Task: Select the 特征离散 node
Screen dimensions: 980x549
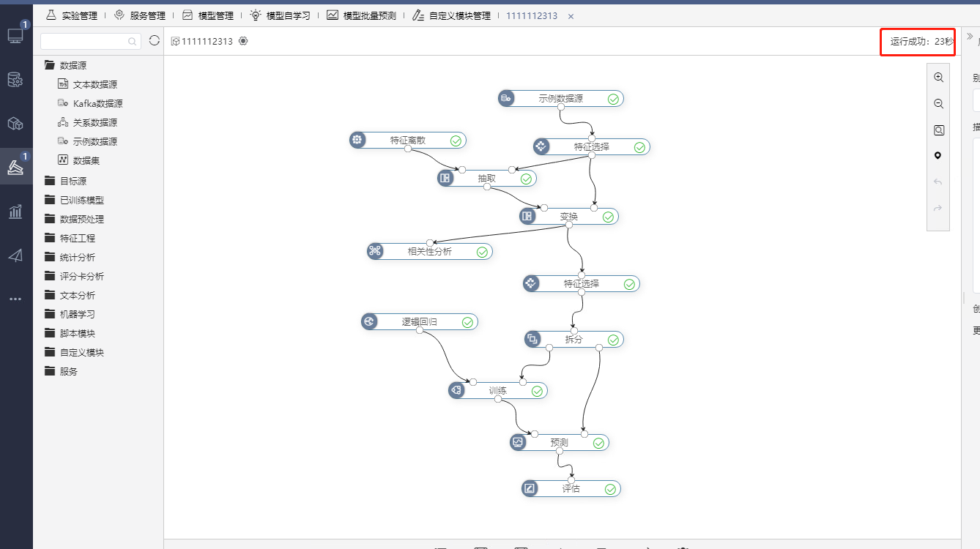Action: click(x=408, y=140)
